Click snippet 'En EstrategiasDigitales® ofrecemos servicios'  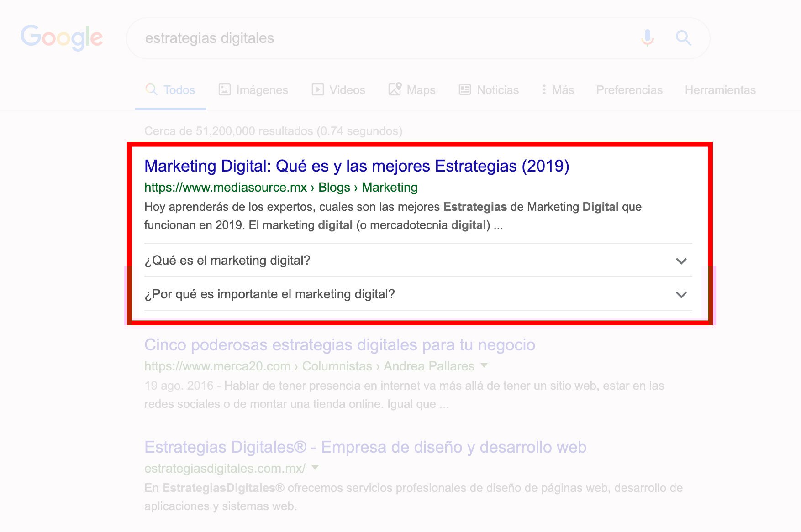[413, 497]
